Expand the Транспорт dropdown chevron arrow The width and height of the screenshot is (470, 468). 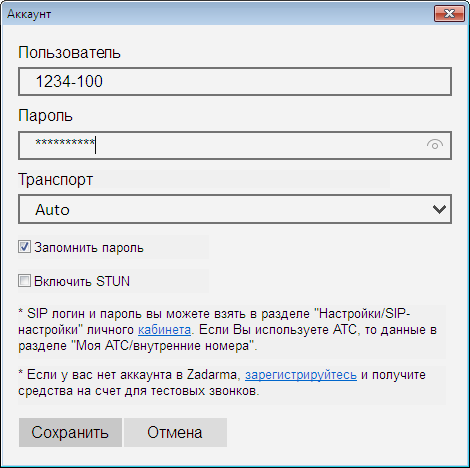tap(439, 209)
